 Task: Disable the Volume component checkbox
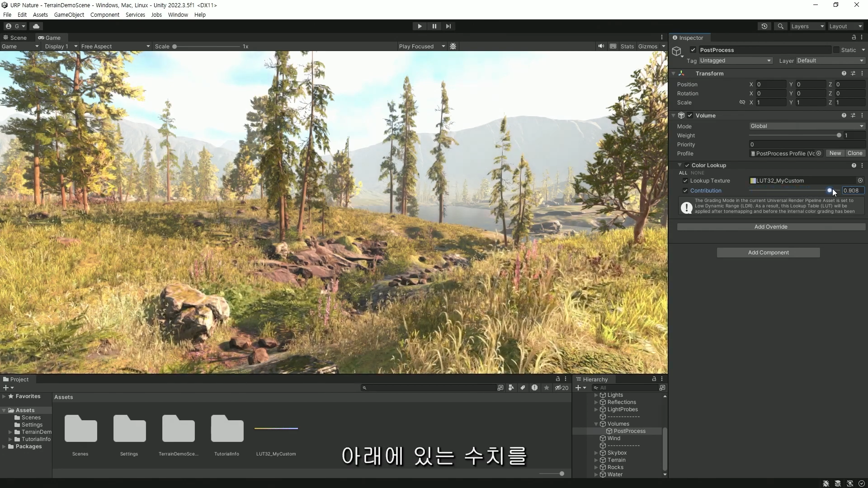(690, 116)
